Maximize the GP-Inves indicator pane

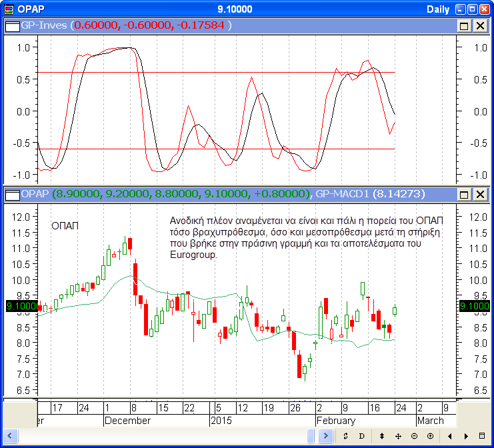click(464, 25)
